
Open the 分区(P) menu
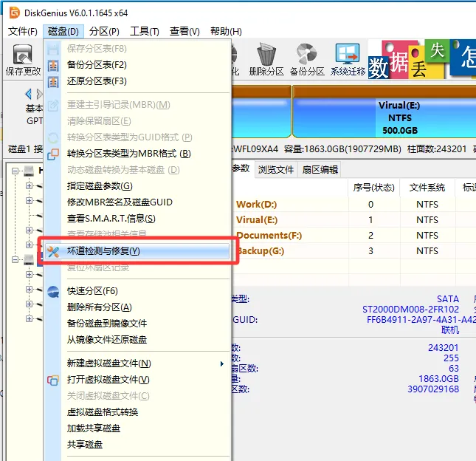coord(104,31)
